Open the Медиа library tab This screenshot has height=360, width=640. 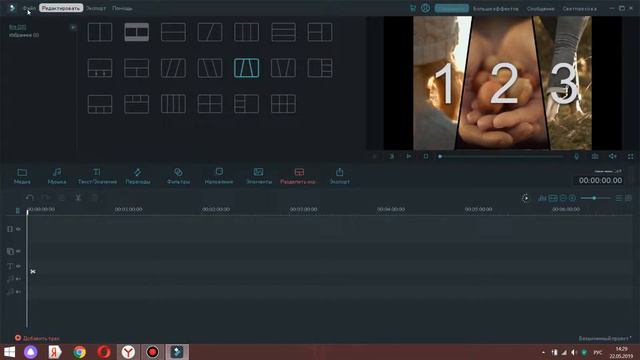click(x=22, y=176)
